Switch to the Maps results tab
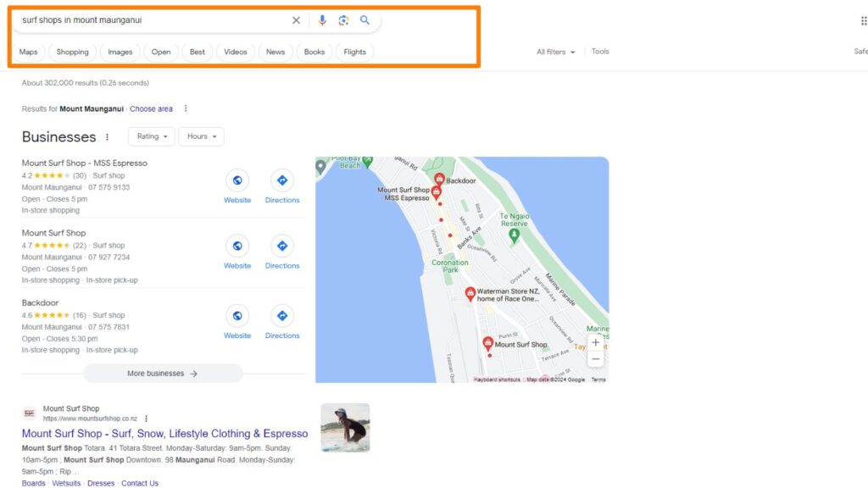The image size is (868, 488). pos(28,52)
